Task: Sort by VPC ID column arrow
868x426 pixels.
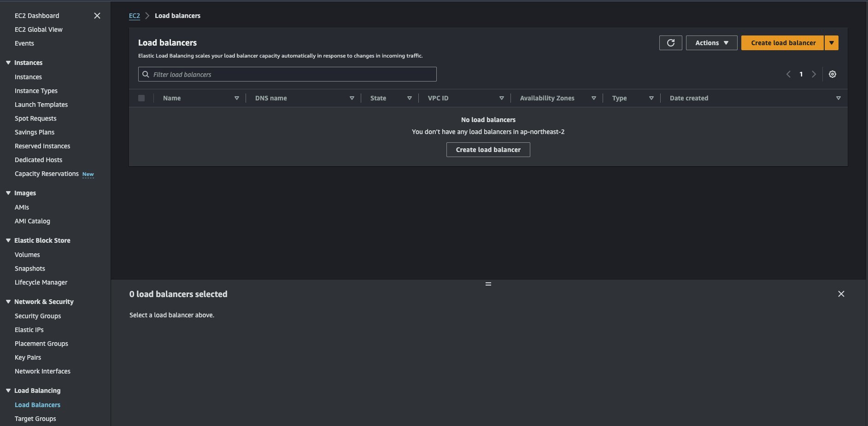Action: point(502,98)
